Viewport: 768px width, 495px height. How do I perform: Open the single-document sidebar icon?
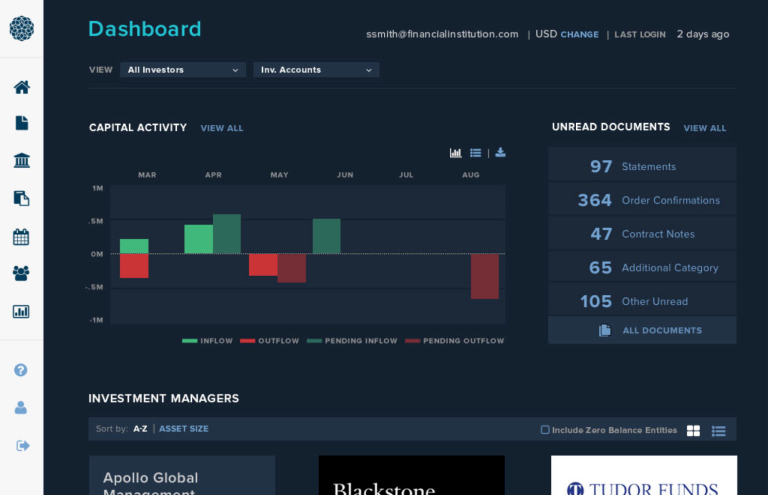pos(22,123)
